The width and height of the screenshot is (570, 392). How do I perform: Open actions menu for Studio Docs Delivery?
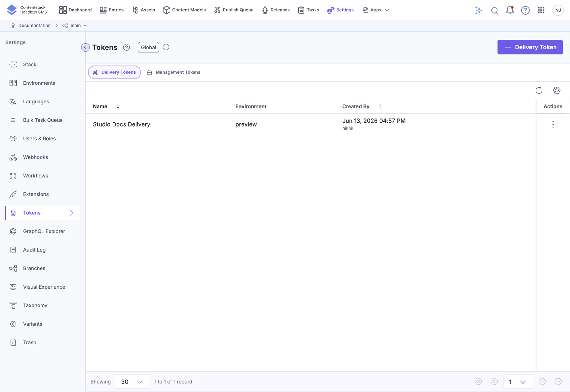[553, 124]
